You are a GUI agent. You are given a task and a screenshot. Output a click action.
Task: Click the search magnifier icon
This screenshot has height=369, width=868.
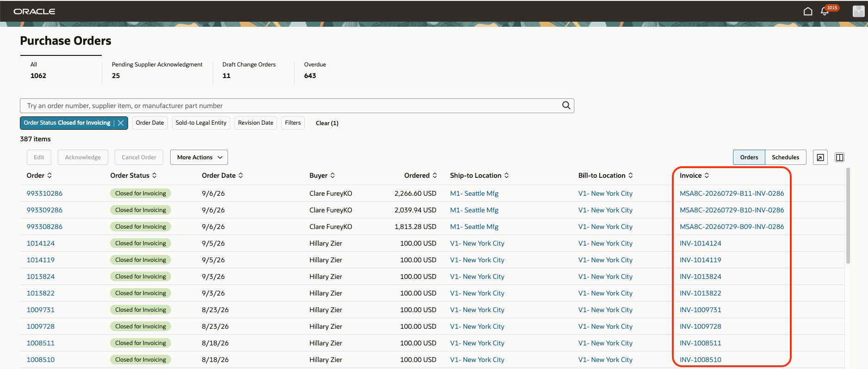point(566,105)
